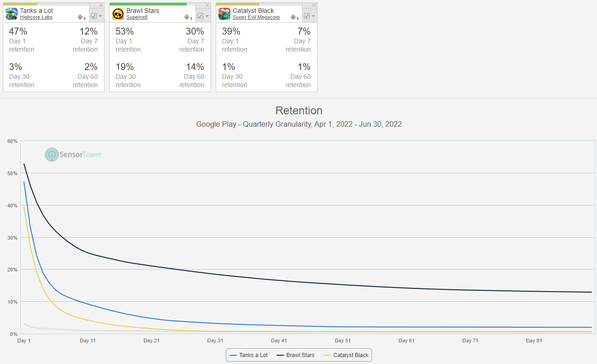
Task: Click the 50% y-axis label
Action: (x=12, y=173)
